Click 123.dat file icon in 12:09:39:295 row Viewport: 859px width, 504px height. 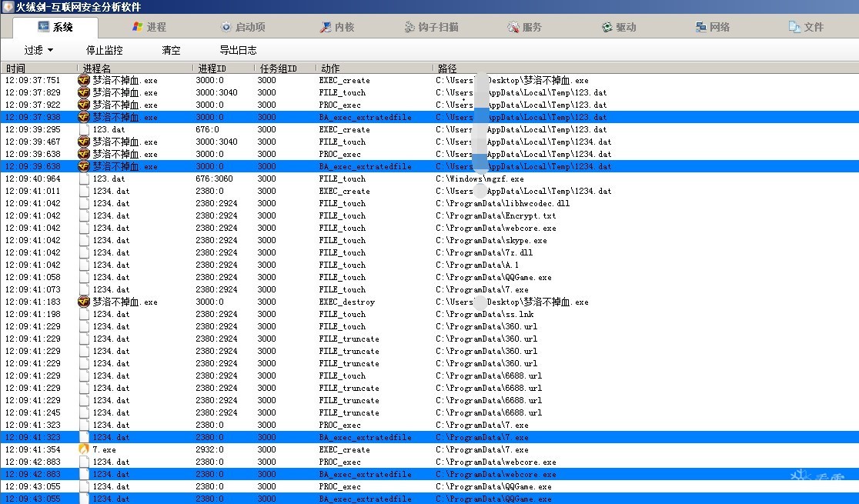pos(84,129)
